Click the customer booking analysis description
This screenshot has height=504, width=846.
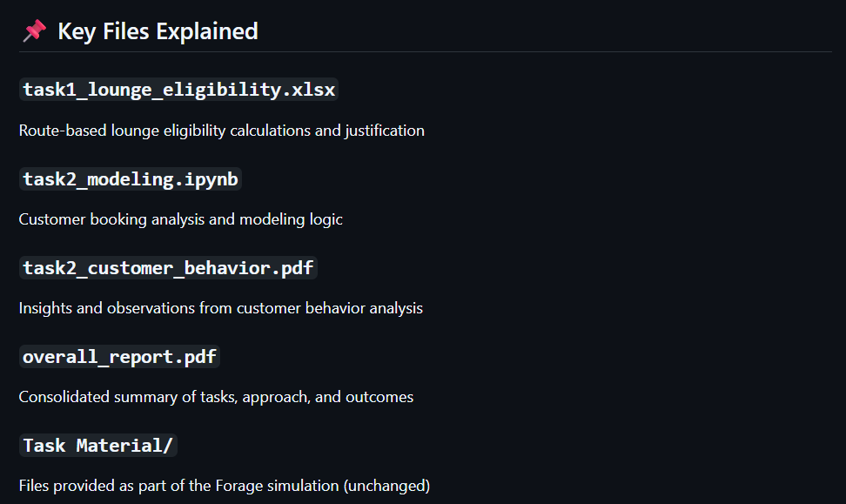click(x=180, y=219)
